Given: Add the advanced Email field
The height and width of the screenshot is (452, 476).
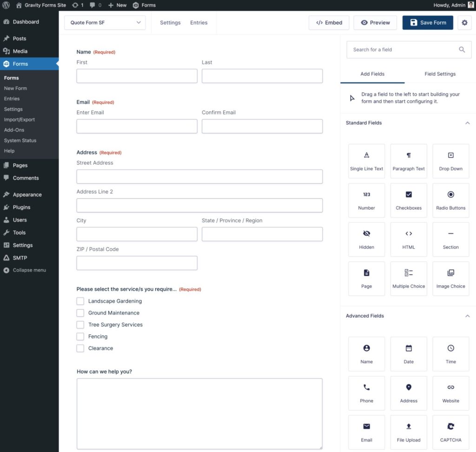Looking at the screenshot, I should coord(366,432).
